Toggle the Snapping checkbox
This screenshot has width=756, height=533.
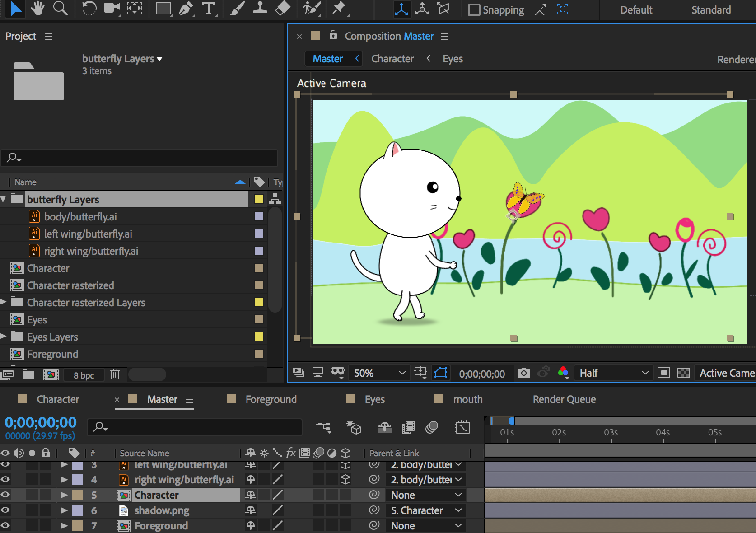tap(474, 10)
